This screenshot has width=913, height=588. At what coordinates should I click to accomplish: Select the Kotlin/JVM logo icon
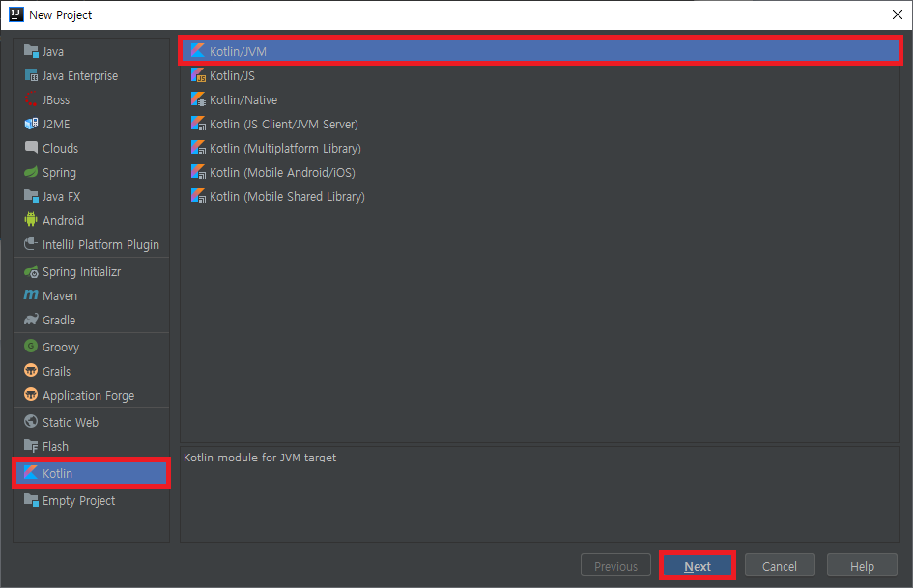click(x=198, y=50)
